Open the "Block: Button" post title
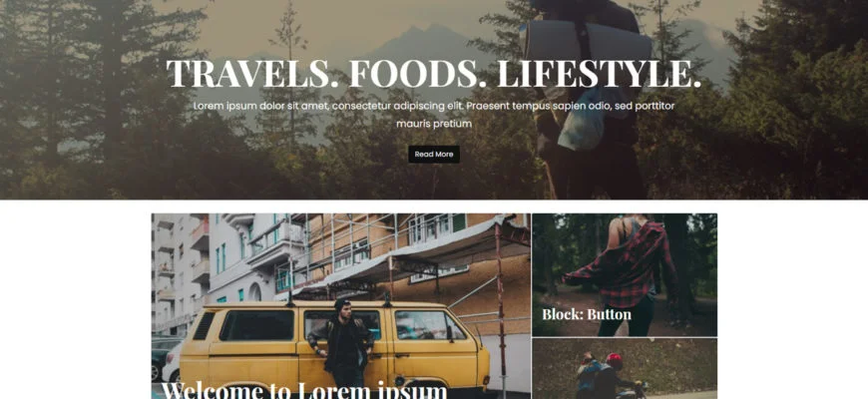The image size is (868, 399). click(587, 314)
